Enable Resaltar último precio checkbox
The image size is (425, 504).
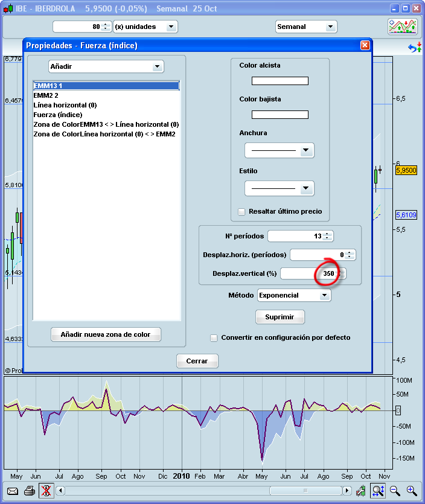point(241,211)
